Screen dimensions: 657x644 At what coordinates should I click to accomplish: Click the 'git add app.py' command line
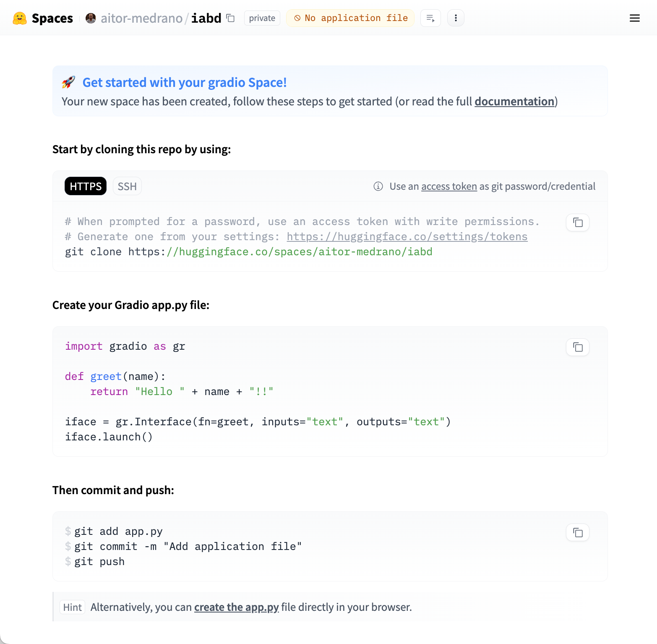coord(118,531)
